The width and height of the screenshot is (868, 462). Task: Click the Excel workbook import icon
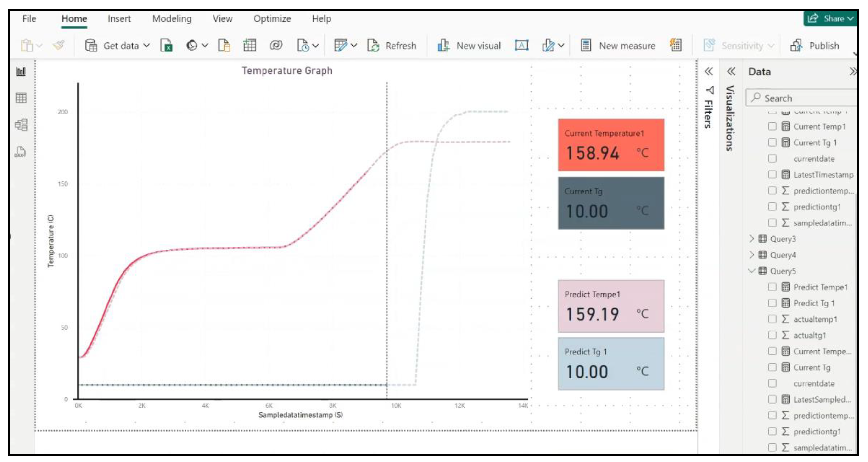pyautogui.click(x=167, y=46)
